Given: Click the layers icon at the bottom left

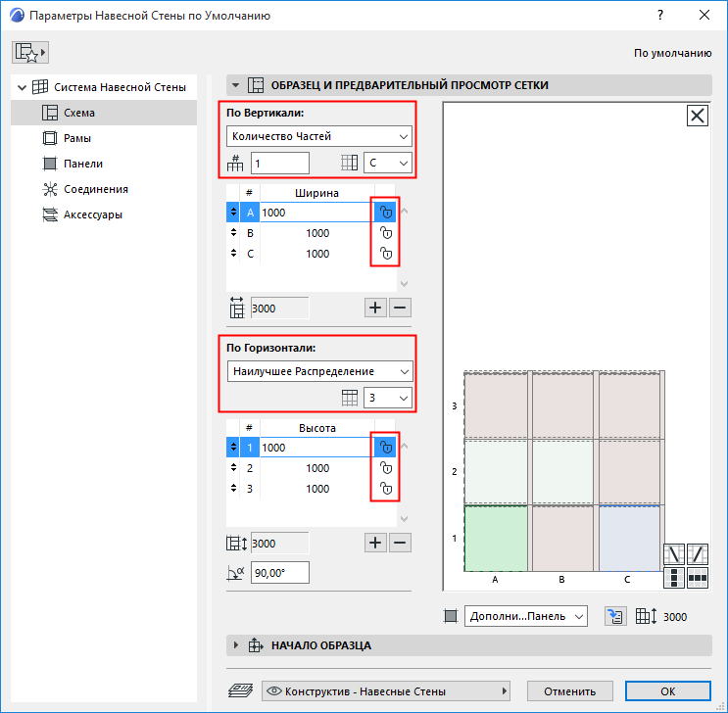Looking at the screenshot, I should 240,691.
